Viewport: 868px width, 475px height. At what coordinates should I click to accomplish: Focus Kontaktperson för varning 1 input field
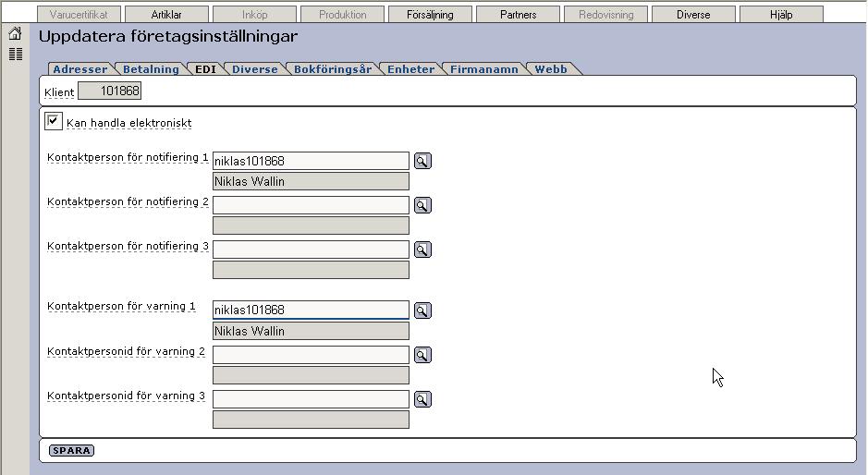[x=312, y=310]
